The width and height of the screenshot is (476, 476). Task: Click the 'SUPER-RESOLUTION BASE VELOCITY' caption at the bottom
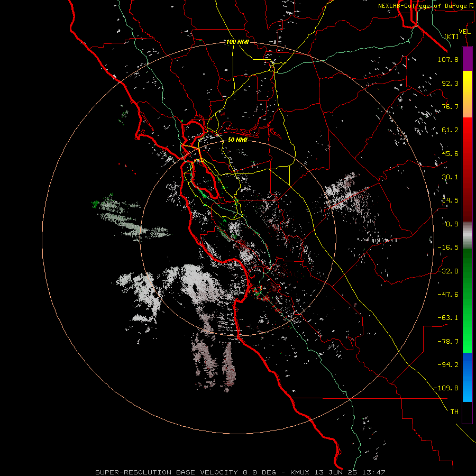pos(167,472)
